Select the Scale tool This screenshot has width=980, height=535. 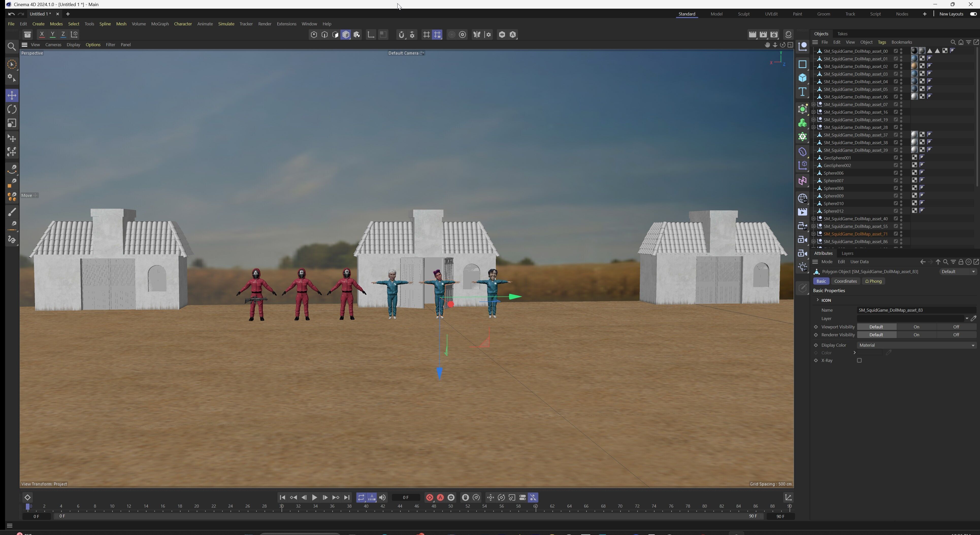pyautogui.click(x=12, y=123)
